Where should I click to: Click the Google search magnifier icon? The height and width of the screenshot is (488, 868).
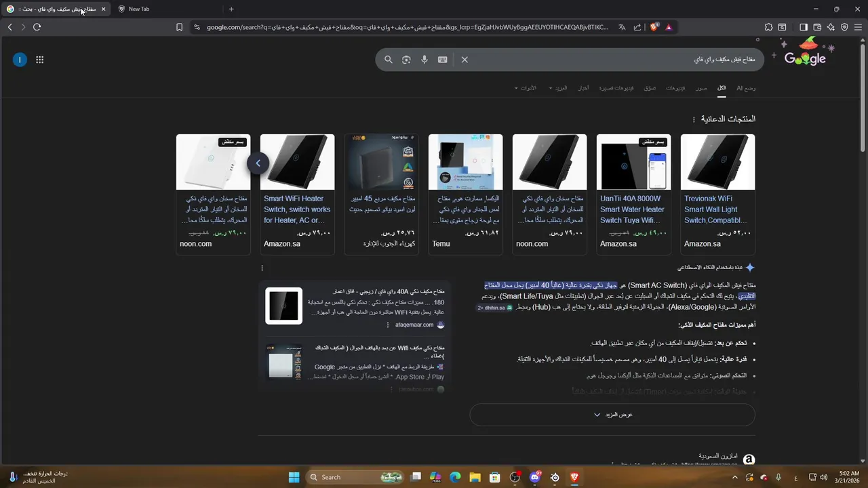[x=389, y=60]
